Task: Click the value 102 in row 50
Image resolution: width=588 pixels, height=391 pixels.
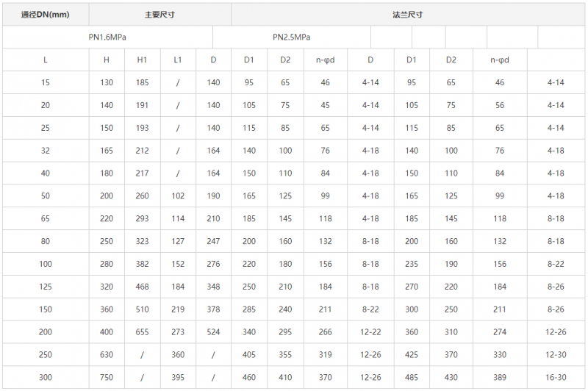Action: point(178,195)
